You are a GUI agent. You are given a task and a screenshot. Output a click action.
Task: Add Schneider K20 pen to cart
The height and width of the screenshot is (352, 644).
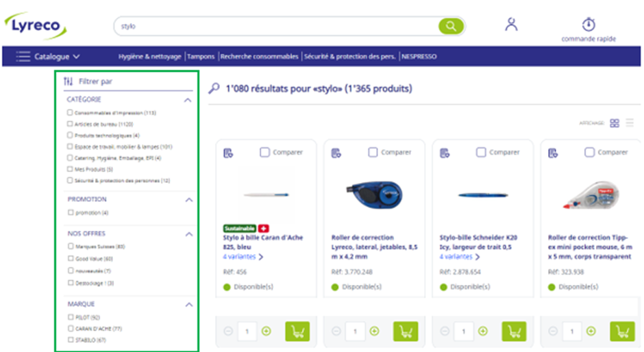pyautogui.click(x=514, y=331)
